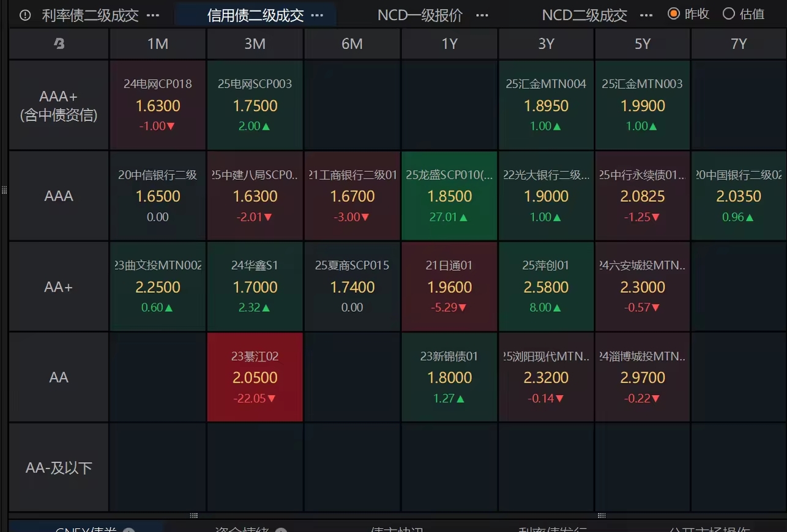Open the 25电网SCP003 bond cell

[x=255, y=105]
